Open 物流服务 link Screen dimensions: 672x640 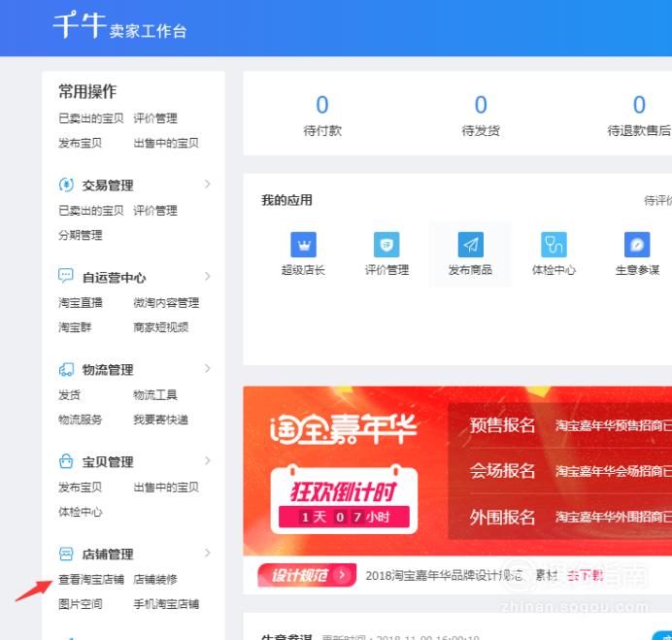[81, 420]
